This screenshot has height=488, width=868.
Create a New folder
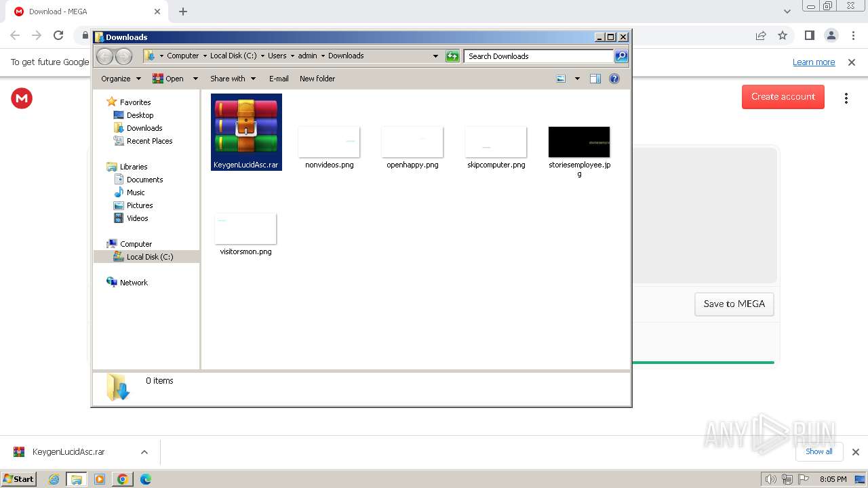[317, 79]
